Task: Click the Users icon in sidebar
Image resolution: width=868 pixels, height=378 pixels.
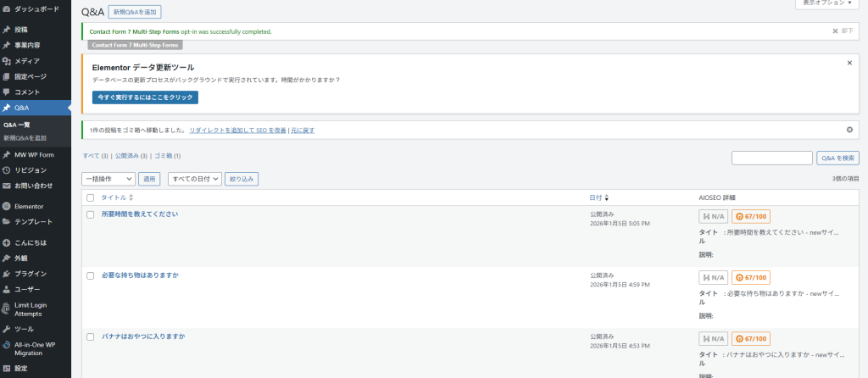Action: 7,289
